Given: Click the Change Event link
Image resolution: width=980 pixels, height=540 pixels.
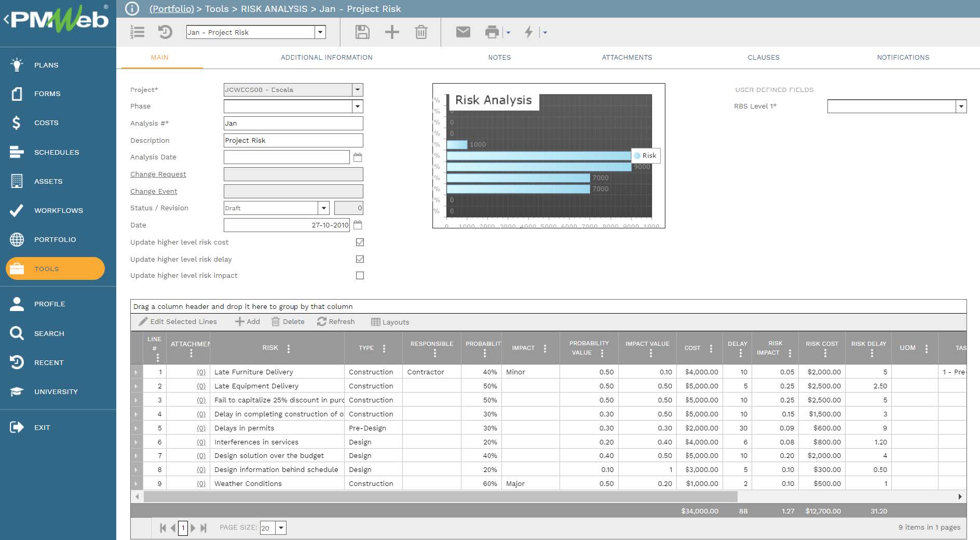Looking at the screenshot, I should 154,191.
